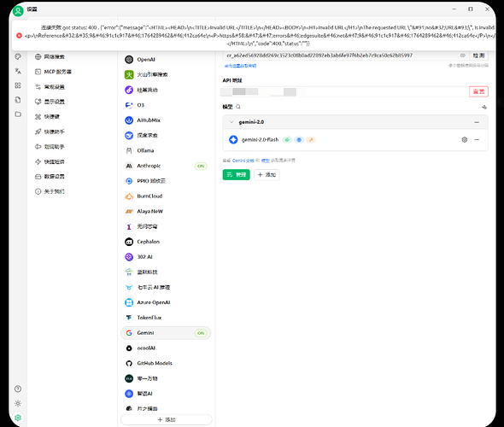Click the ON badge next to Anthropic
504x427 pixels.
201,167
